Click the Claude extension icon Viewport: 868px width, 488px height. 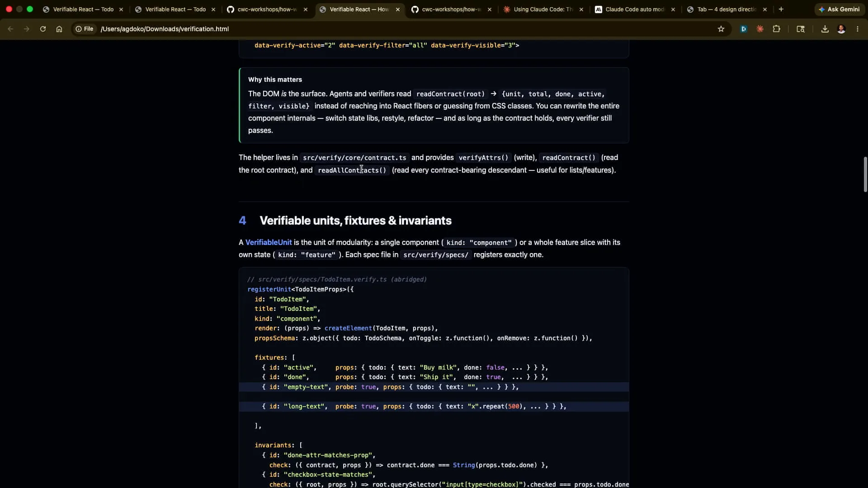click(x=760, y=29)
